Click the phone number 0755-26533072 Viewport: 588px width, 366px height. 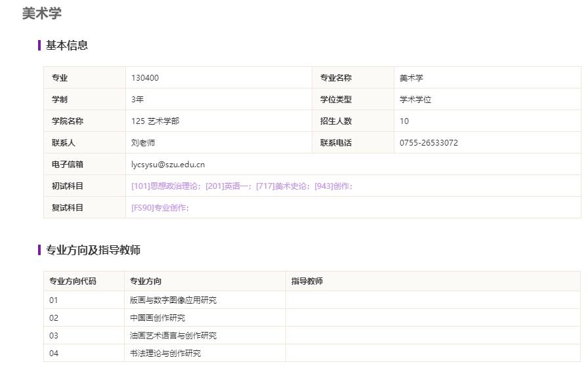(429, 143)
